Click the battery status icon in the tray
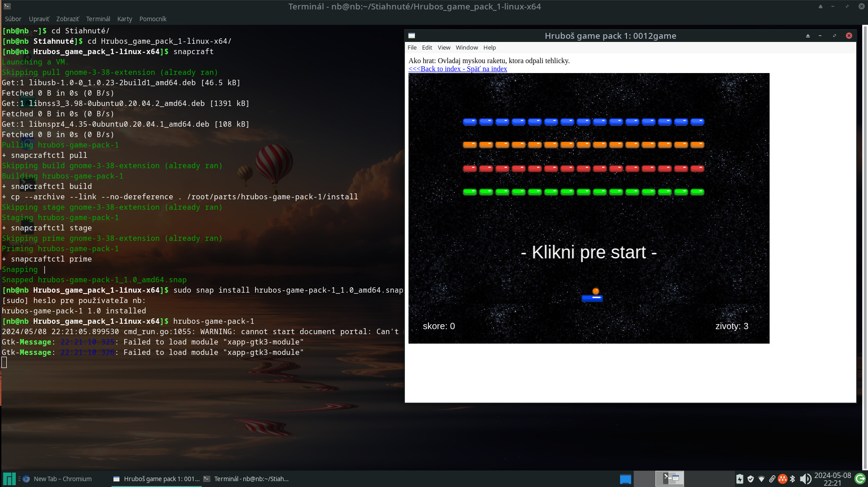 click(740, 479)
